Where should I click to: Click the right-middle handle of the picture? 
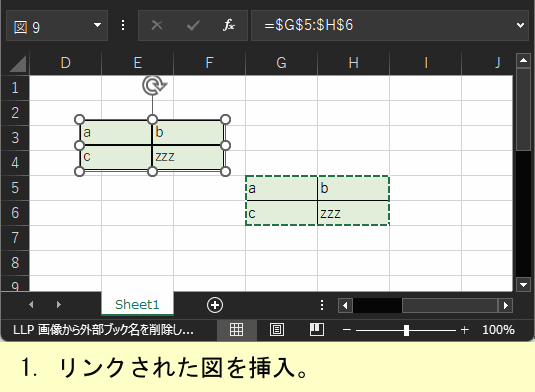[x=226, y=146]
